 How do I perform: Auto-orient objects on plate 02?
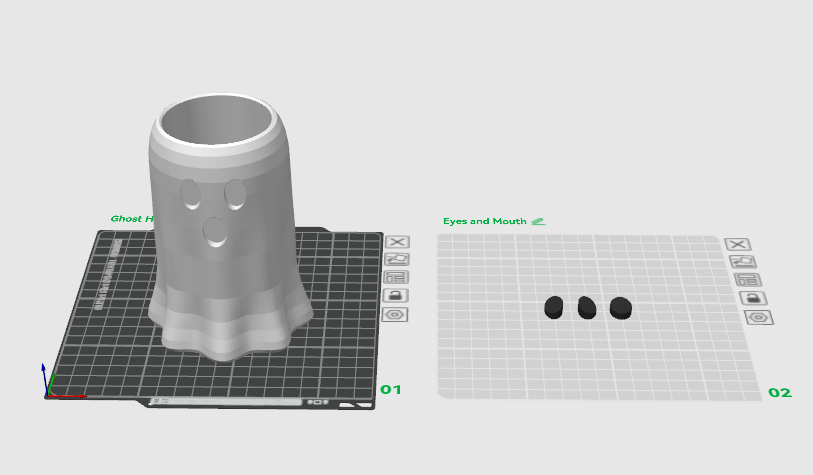pos(742,262)
